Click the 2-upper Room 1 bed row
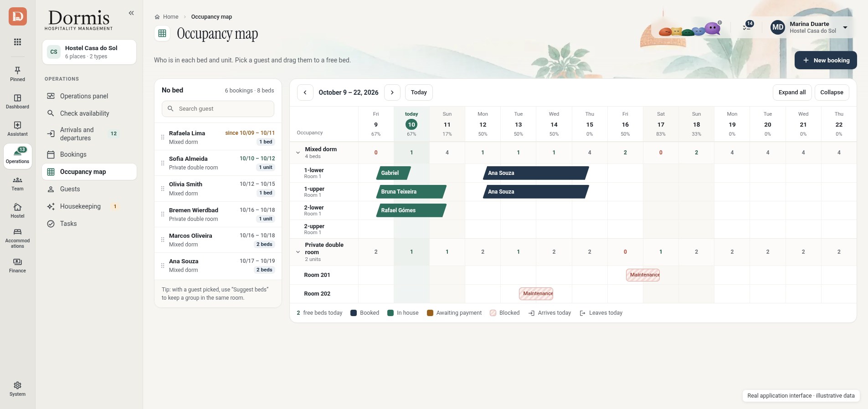The width and height of the screenshot is (868, 409). tap(573, 229)
